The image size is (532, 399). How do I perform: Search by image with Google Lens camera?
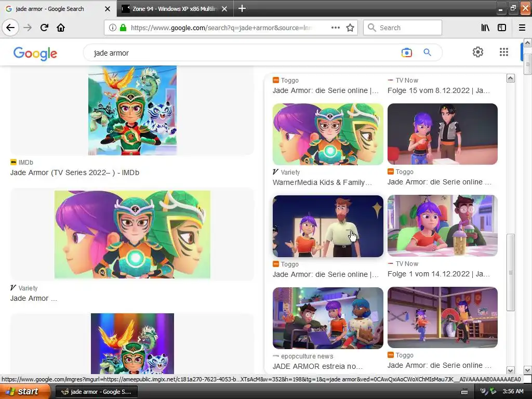406,52
